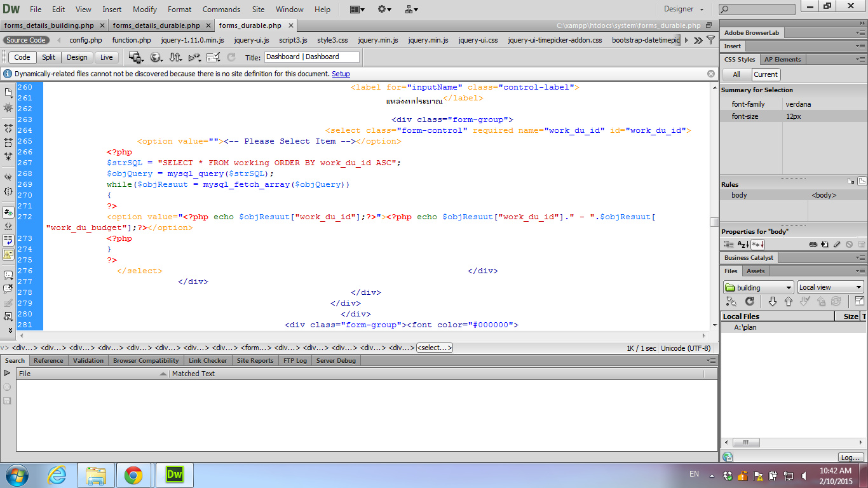Show more coding toolbar tools chevron

click(10, 330)
